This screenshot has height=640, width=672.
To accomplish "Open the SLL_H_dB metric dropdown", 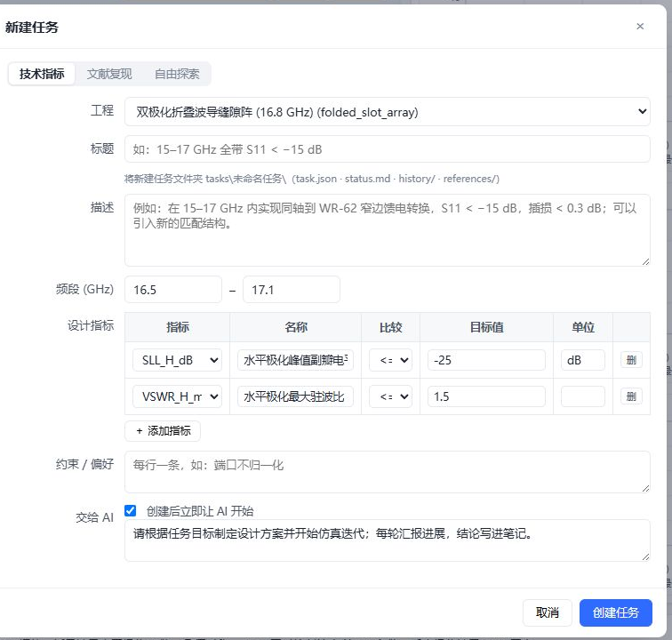I will [x=177, y=360].
